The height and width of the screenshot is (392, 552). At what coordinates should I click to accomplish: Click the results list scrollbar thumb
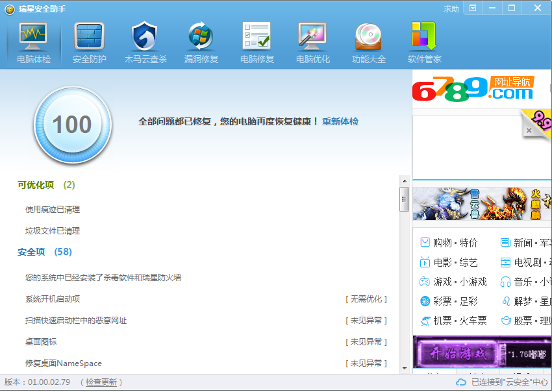pos(405,199)
